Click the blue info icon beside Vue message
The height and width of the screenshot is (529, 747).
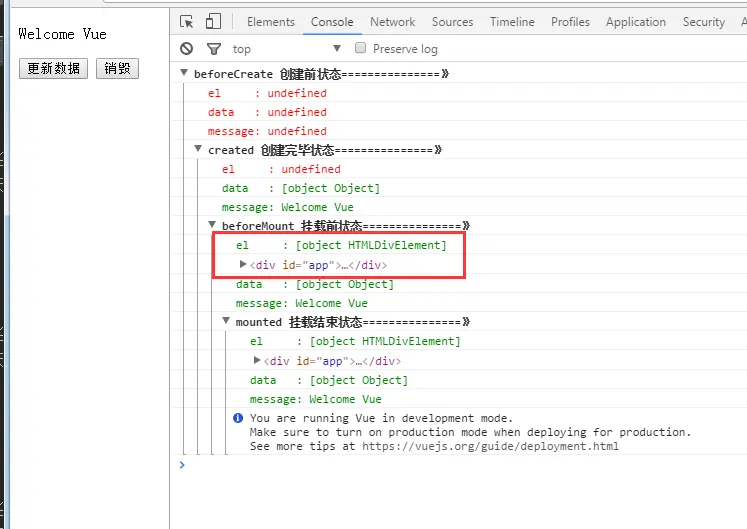238,418
